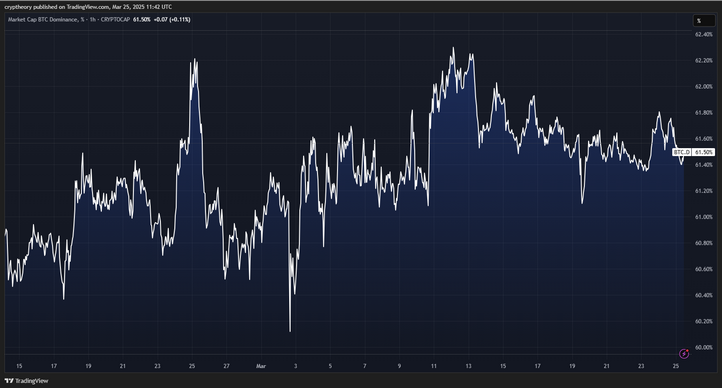
Task: Click the 60.20% price axis label
Action: click(704, 321)
